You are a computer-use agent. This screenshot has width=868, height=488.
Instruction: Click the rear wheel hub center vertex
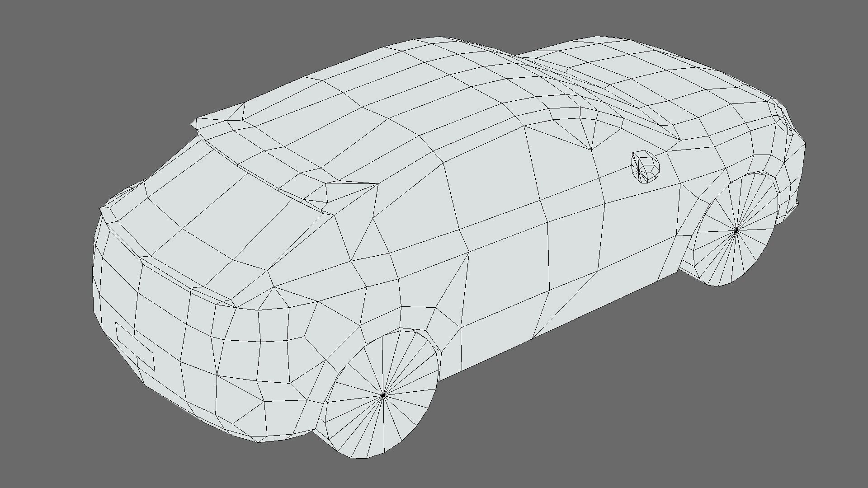383,395
